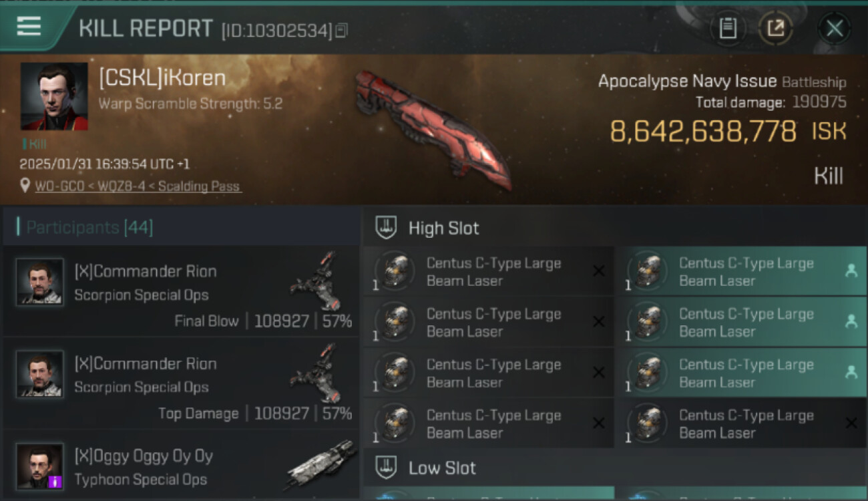The image size is (868, 501).
Task: Open Commander Rion Top Damage portrait
Action: click(40, 374)
